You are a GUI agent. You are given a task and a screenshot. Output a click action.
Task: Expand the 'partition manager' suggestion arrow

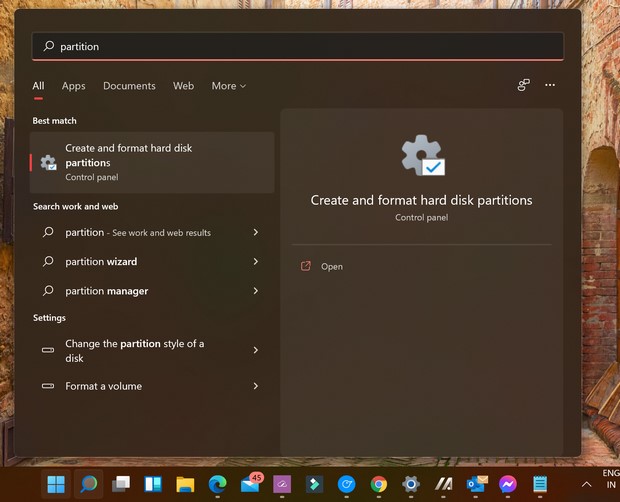click(256, 291)
